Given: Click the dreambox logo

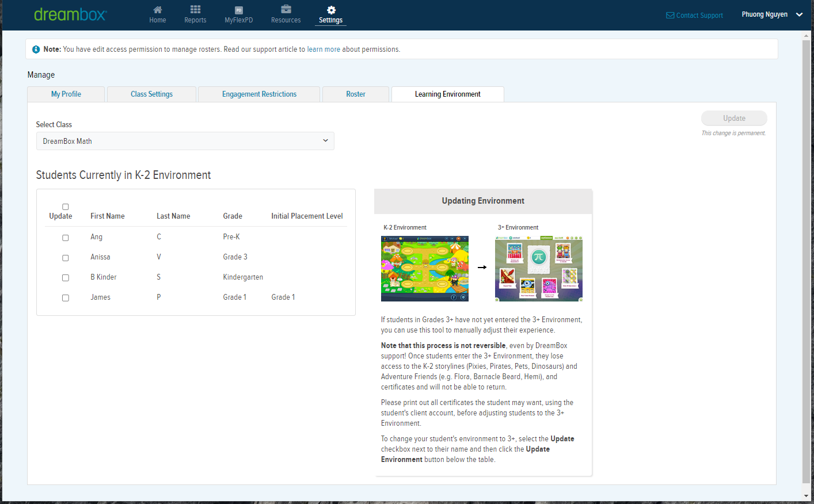Looking at the screenshot, I should click(x=70, y=14).
